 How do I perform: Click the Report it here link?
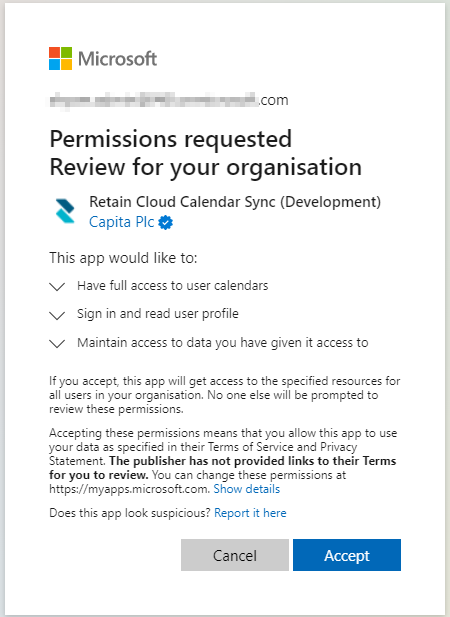pyautogui.click(x=250, y=513)
